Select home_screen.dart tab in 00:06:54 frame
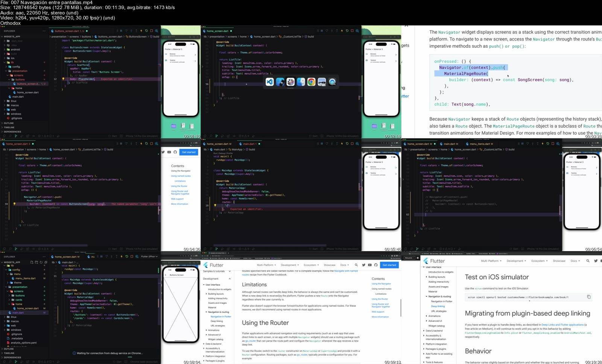 (419, 144)
